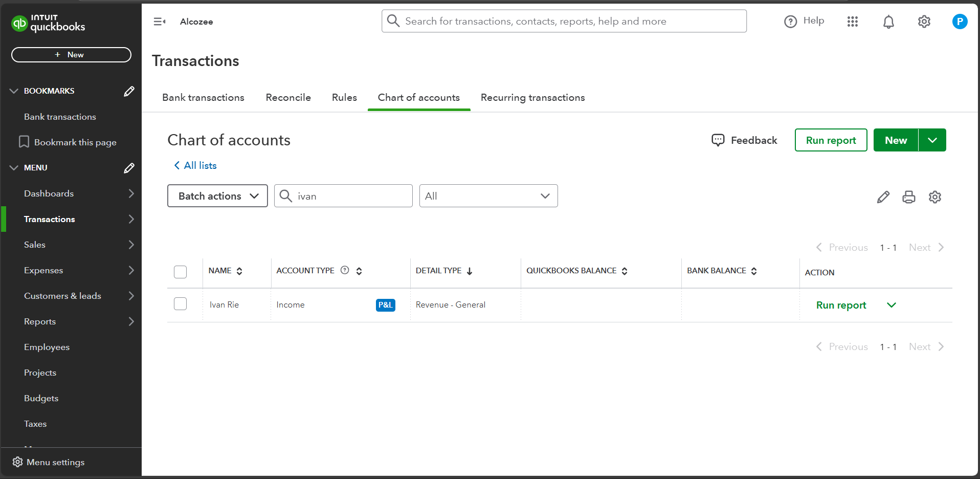Image resolution: width=980 pixels, height=479 pixels.
Task: Toggle the select-all header checkbox
Action: 180,272
